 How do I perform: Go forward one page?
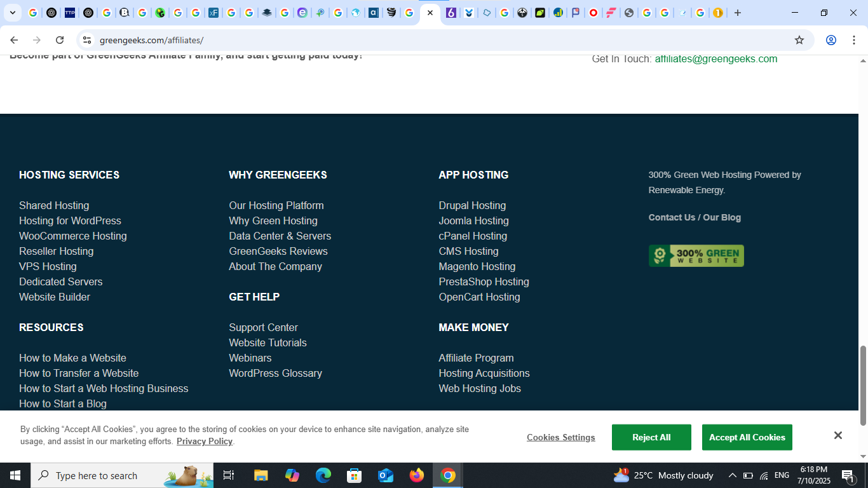click(x=37, y=40)
